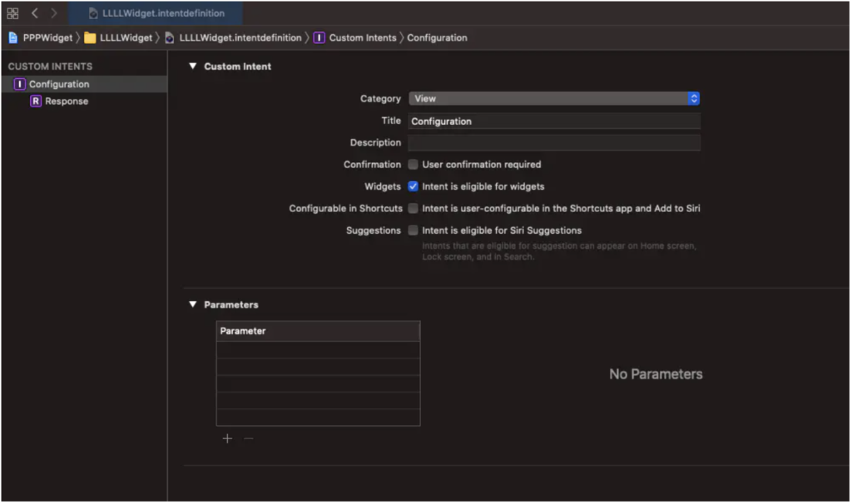Open the Category dropdown showing View
Viewport: 852px width, 504px height.
pos(553,99)
